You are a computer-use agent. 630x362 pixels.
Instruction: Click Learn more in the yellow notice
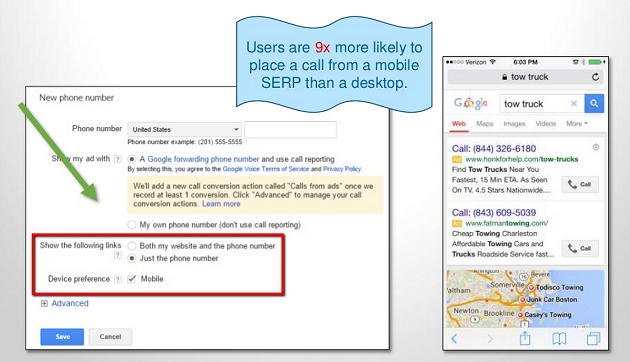pos(221,204)
